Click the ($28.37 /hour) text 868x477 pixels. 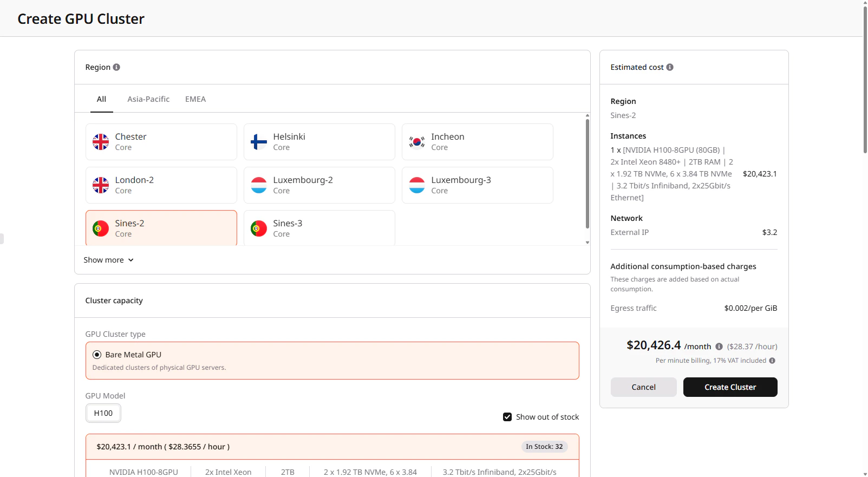[752, 347]
